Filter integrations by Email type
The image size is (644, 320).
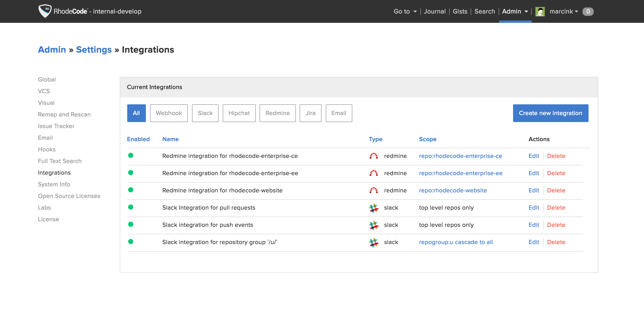339,113
